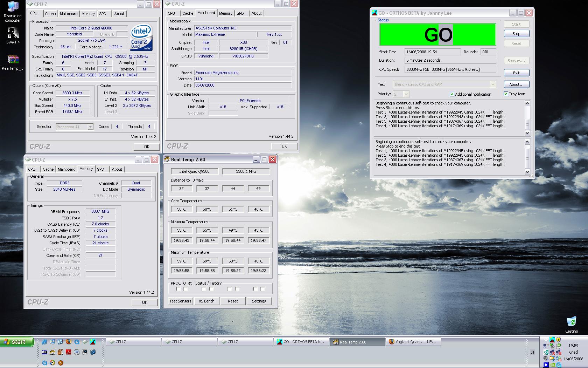Launch Firefox from quick launch bar

point(69,341)
